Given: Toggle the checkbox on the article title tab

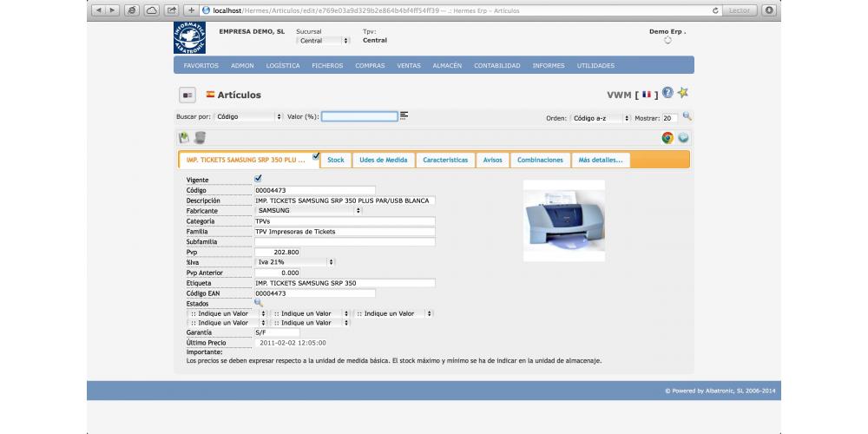Looking at the screenshot, I should [316, 156].
